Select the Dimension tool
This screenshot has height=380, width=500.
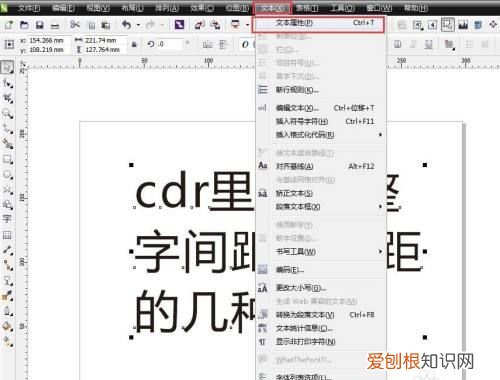click(x=7, y=250)
